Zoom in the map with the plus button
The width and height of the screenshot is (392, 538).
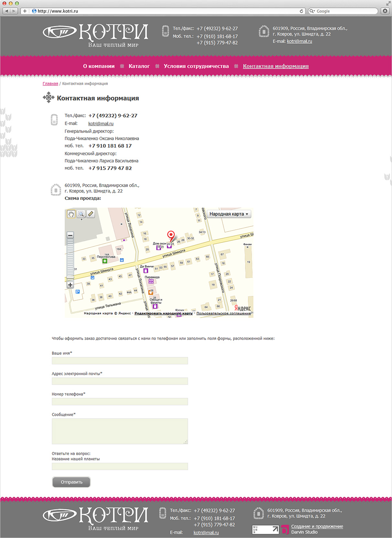point(70,285)
